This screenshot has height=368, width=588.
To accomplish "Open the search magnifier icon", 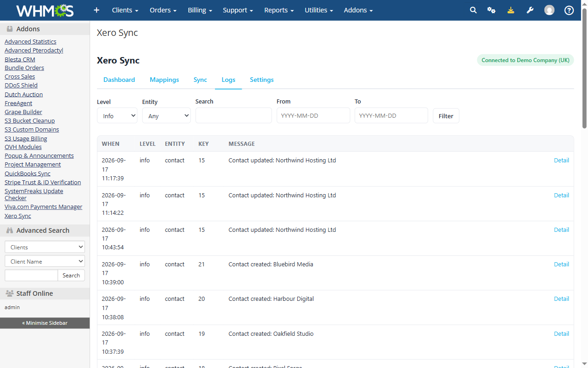I will tap(473, 10).
